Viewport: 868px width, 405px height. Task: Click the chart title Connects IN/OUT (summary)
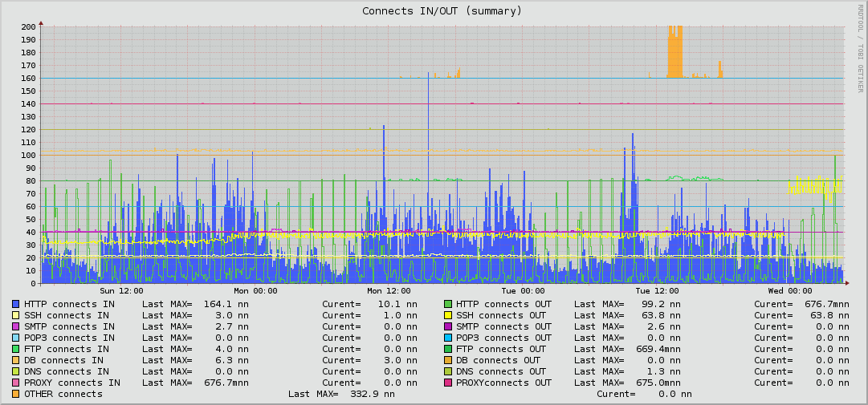tap(442, 11)
